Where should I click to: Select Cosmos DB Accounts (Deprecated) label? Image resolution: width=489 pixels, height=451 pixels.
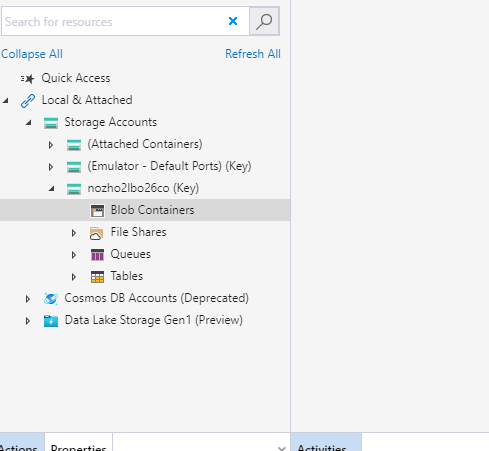[157, 298]
